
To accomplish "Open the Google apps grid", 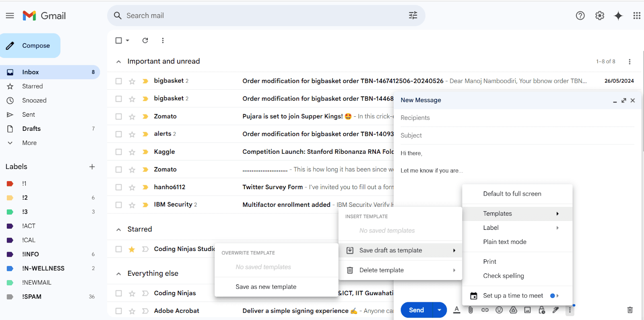I will (637, 16).
